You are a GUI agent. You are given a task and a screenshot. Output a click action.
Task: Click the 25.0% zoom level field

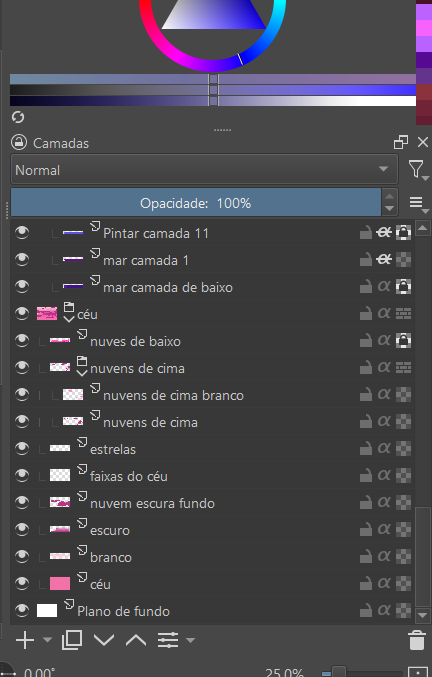[x=284, y=673]
